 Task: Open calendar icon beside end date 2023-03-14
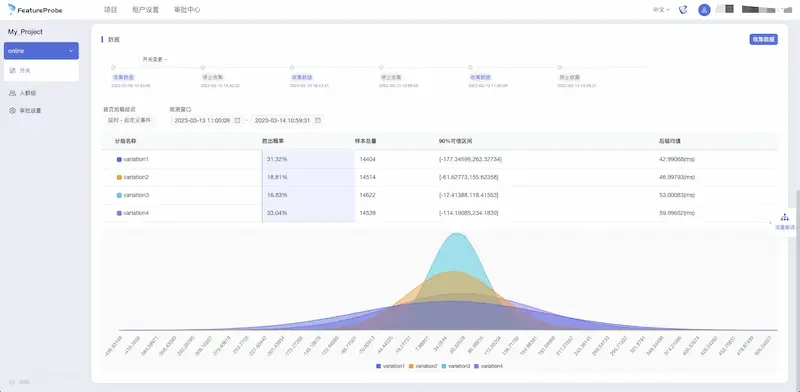tap(317, 120)
